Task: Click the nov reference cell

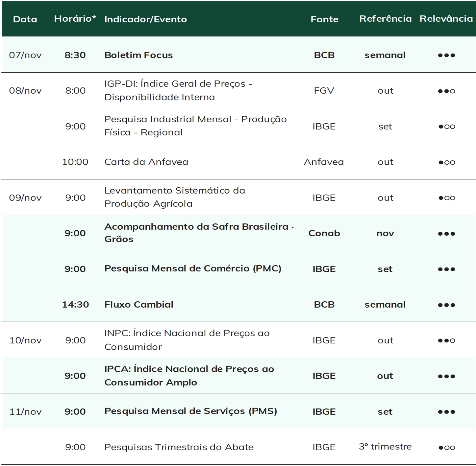Action: pos(385,233)
